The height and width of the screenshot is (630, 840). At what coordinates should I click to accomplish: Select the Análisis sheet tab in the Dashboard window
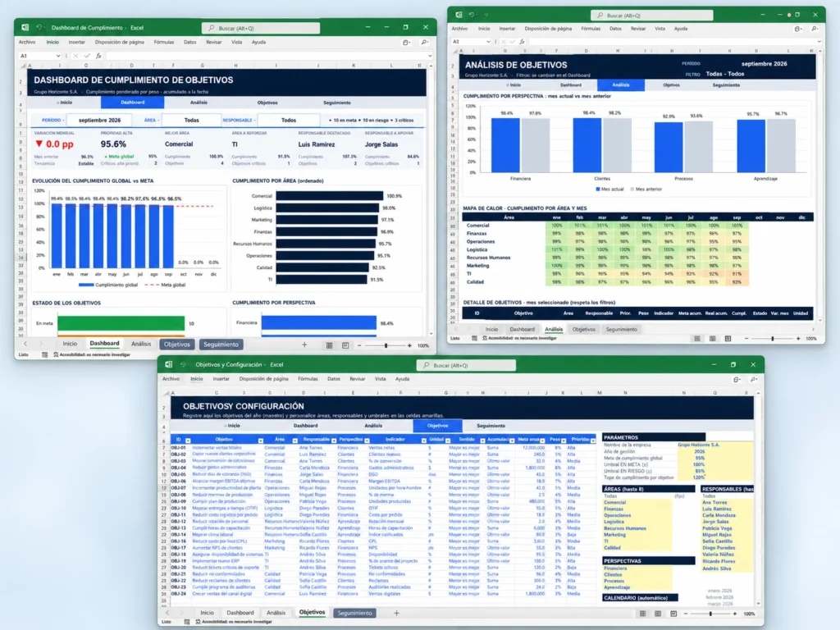[141, 344]
